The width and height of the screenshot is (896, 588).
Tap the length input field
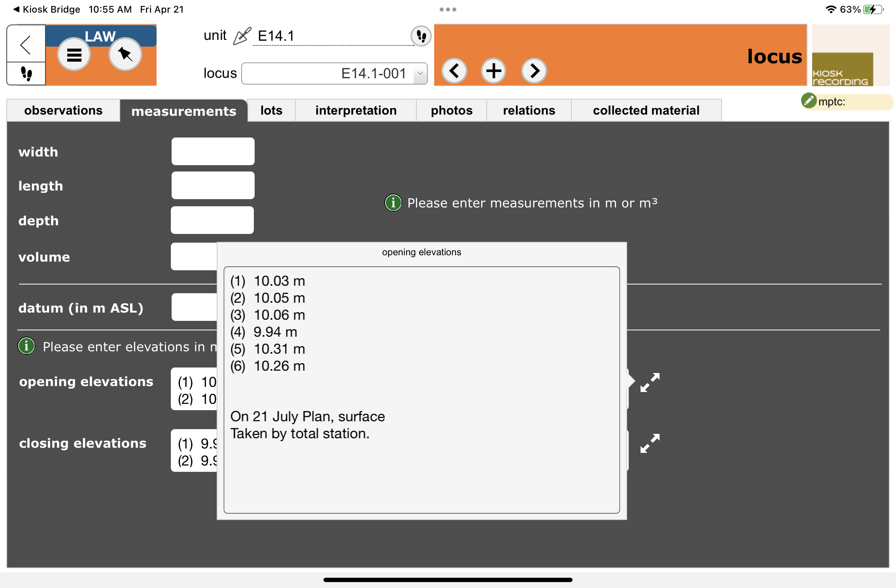[213, 185]
